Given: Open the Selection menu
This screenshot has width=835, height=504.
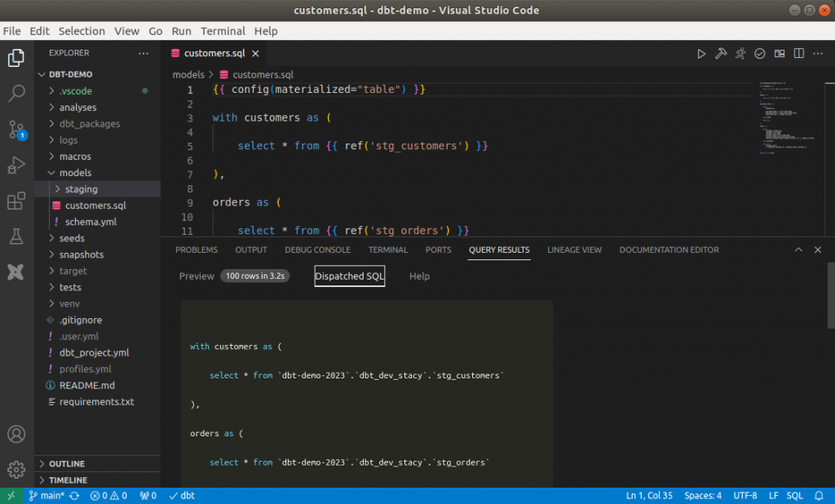Looking at the screenshot, I should pos(82,31).
